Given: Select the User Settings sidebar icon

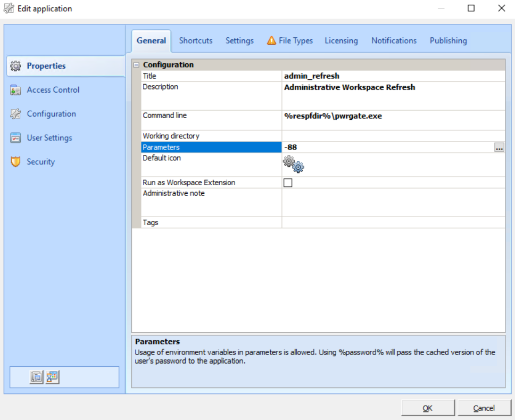Looking at the screenshot, I should tap(16, 137).
